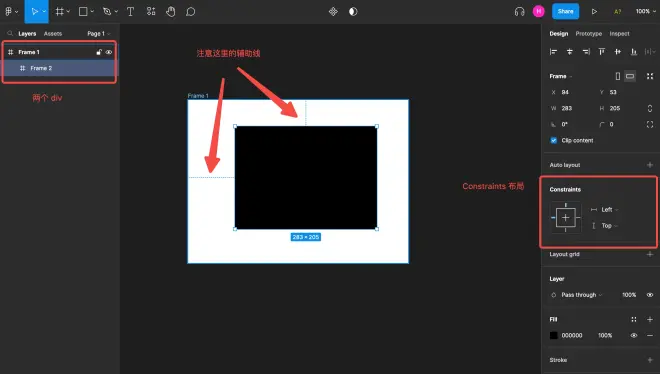
Task: Switch to the Assets tab
Action: tap(53, 34)
